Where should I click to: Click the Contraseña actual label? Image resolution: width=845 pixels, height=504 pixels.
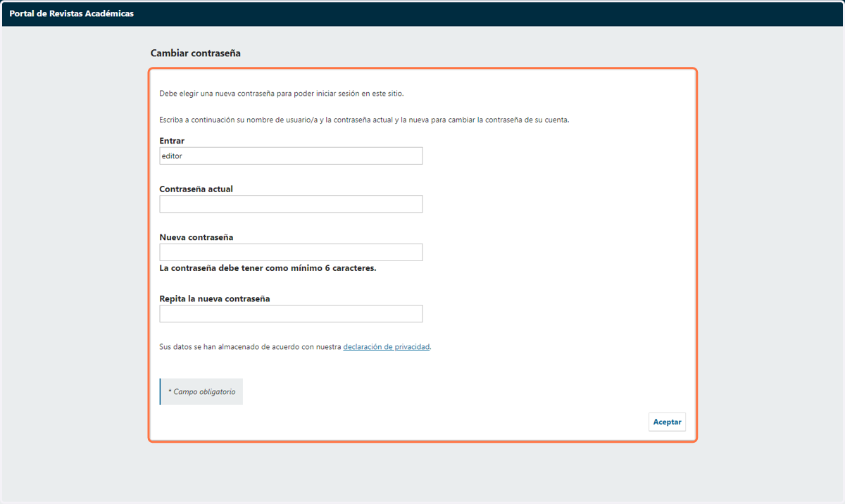pos(196,189)
